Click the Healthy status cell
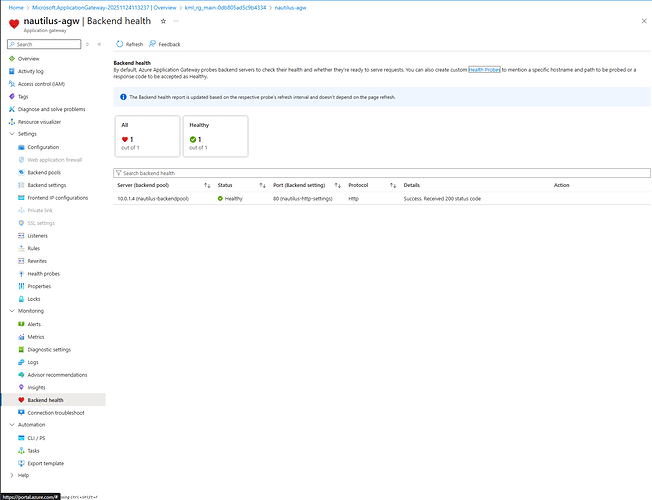 (230, 199)
